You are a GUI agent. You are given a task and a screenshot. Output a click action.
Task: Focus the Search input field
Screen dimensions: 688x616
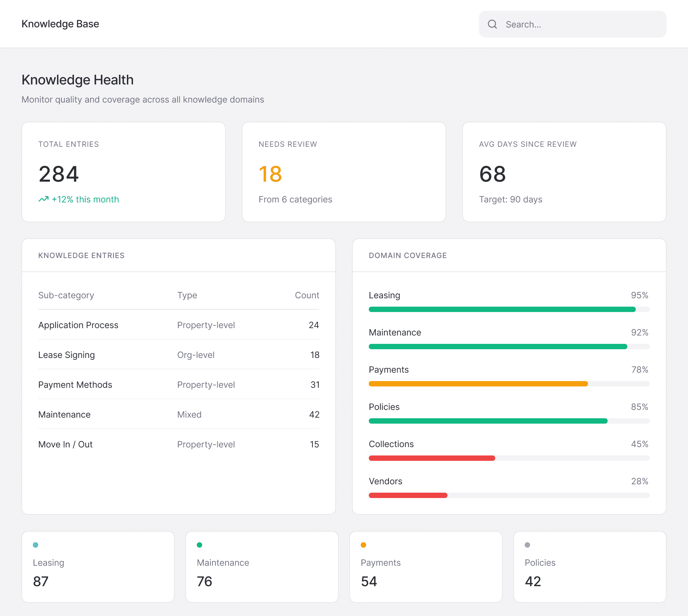coord(573,24)
